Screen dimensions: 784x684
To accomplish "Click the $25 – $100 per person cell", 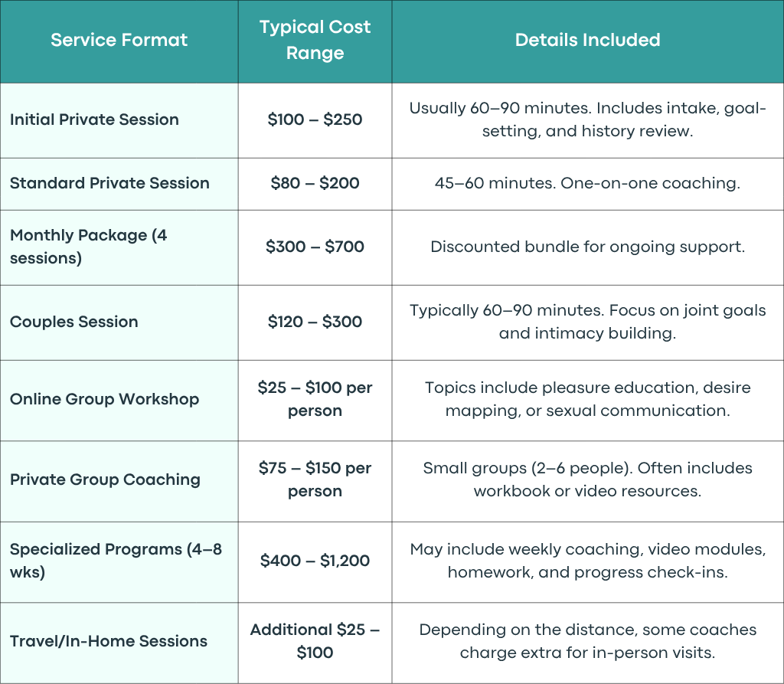I will (315, 399).
